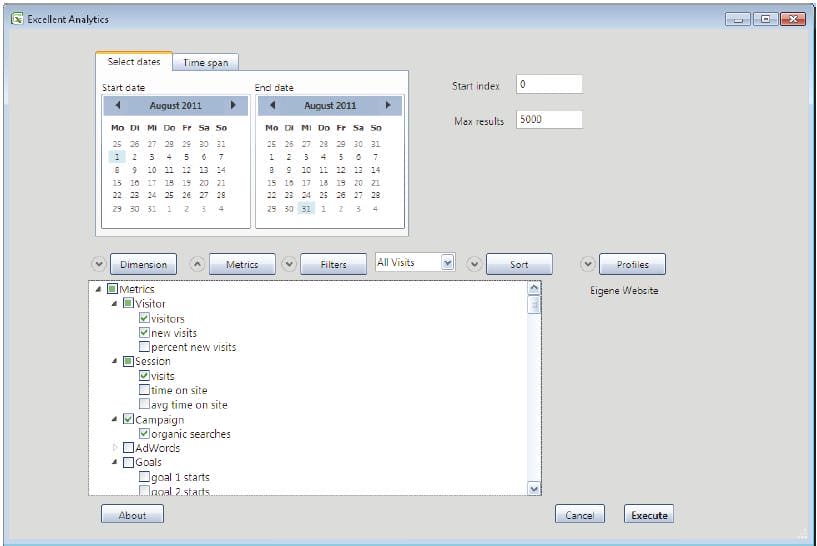Image resolution: width=817 pixels, height=546 pixels.
Task: Switch to the Select dates tab
Action: 134,61
